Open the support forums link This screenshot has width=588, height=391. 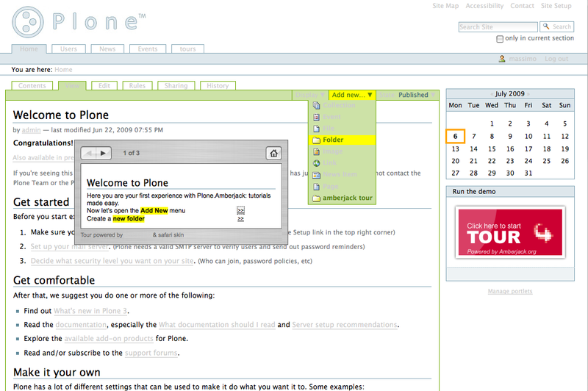click(x=151, y=353)
